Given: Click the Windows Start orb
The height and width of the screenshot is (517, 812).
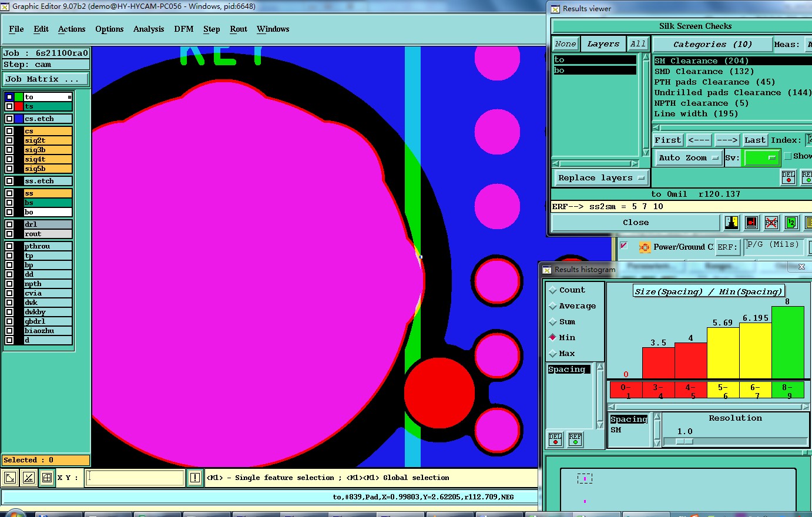Looking at the screenshot, I should click(16, 514).
